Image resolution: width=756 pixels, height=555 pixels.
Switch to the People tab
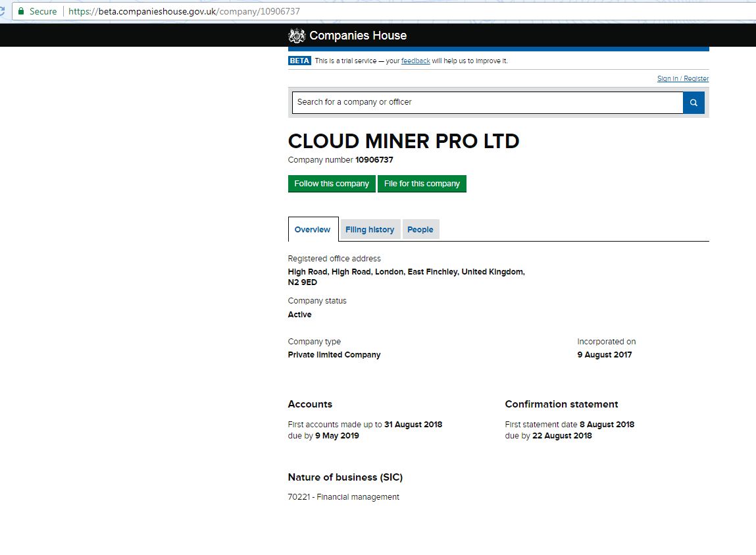click(420, 229)
